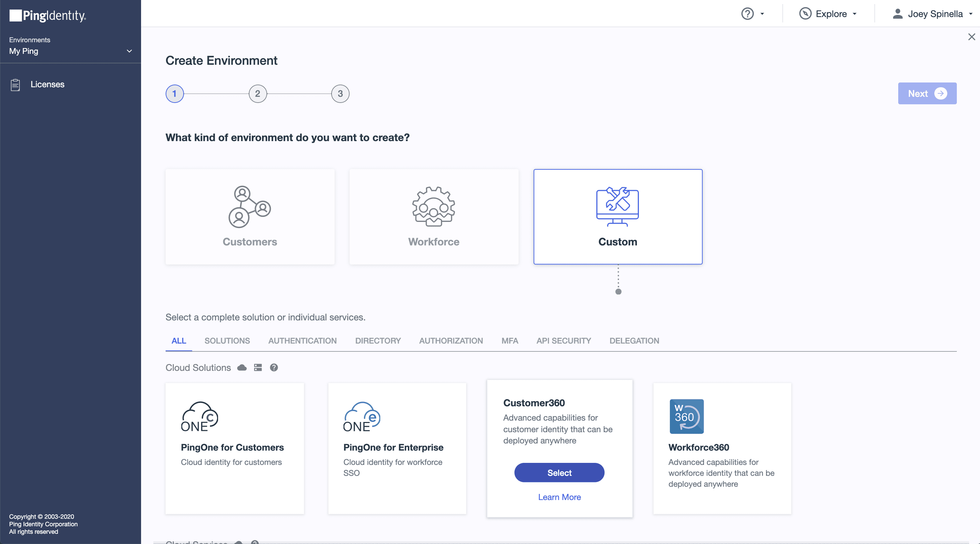Choose the Workforce environment card

click(x=434, y=217)
